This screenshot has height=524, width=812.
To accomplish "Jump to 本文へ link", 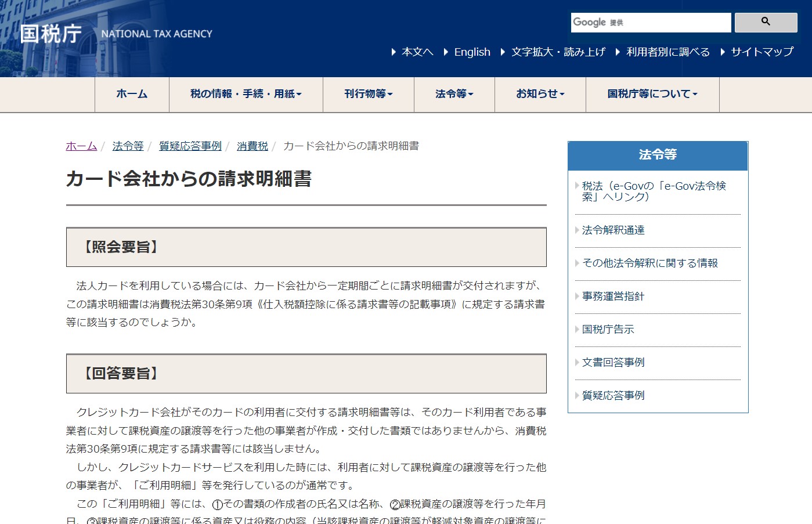I will [x=417, y=52].
